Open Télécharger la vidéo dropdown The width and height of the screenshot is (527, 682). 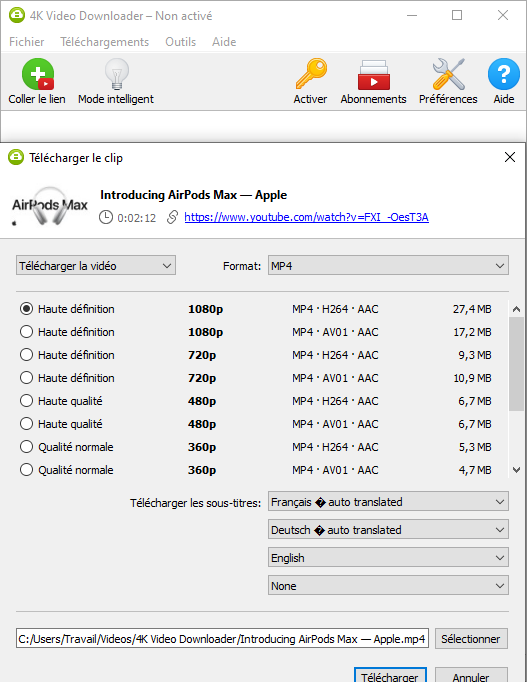click(96, 265)
